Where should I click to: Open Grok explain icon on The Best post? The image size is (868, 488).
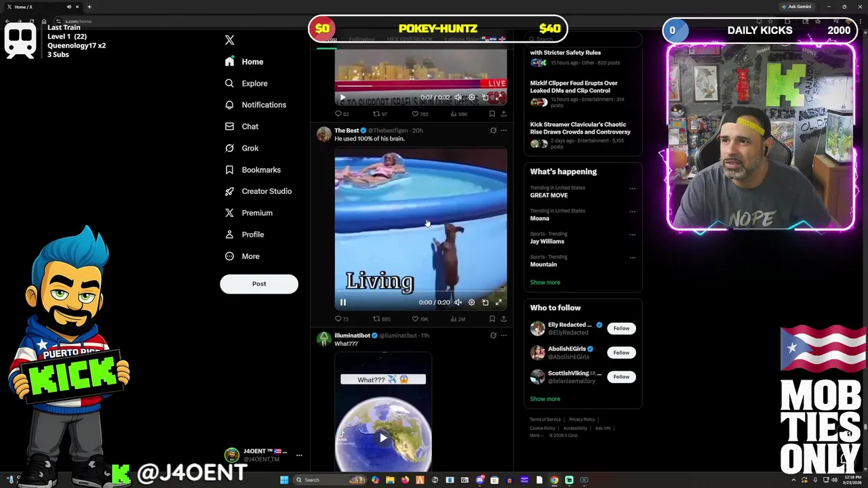coord(493,131)
